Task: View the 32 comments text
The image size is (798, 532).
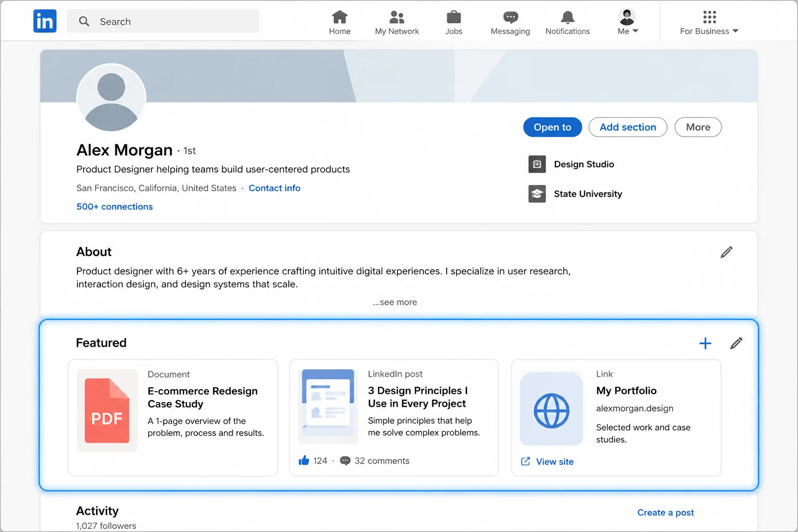Action: tap(382, 461)
